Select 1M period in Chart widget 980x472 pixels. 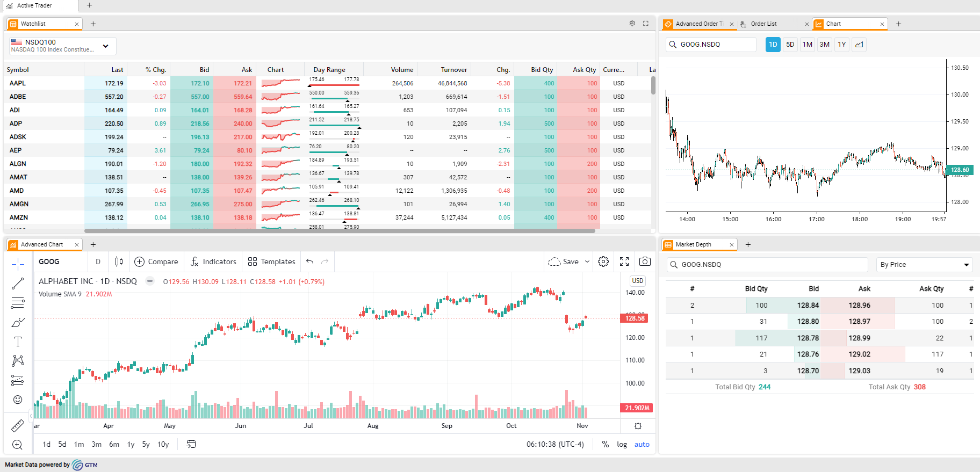click(808, 45)
